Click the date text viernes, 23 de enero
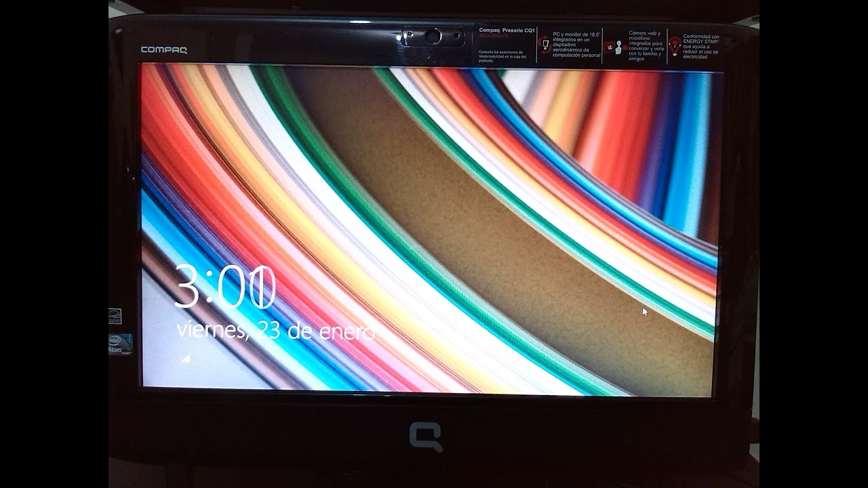 277,331
